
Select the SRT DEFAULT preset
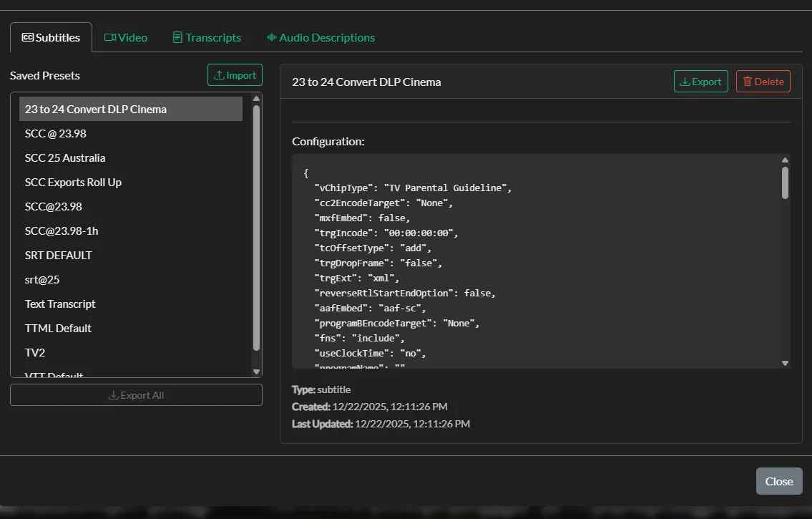point(130,256)
